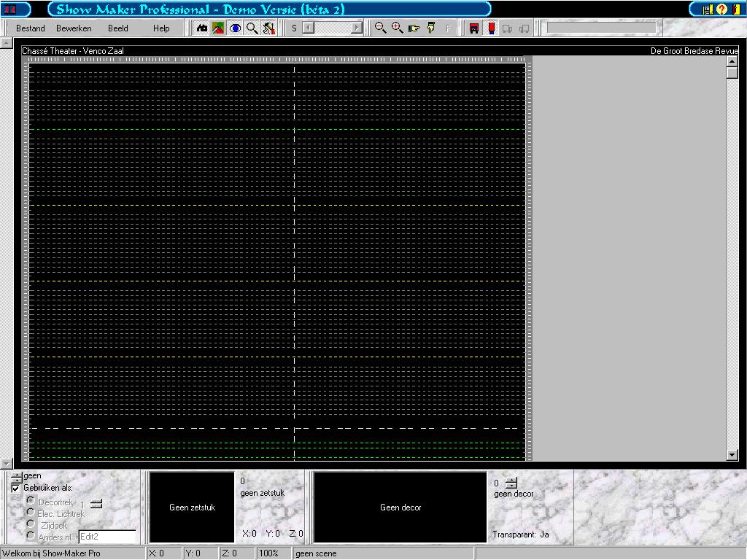Viewport: 747px width, 560px height.
Task: Toggle the blue eye view icon
Action: (x=235, y=28)
